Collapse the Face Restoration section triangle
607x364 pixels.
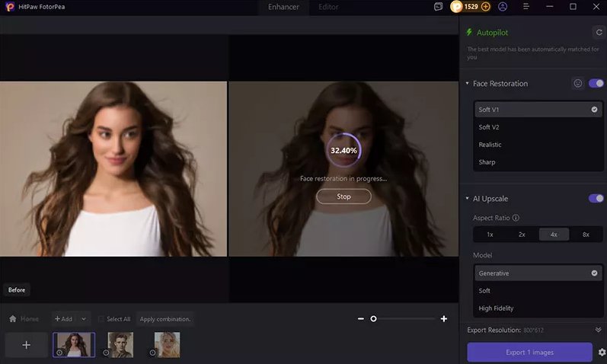pos(468,83)
